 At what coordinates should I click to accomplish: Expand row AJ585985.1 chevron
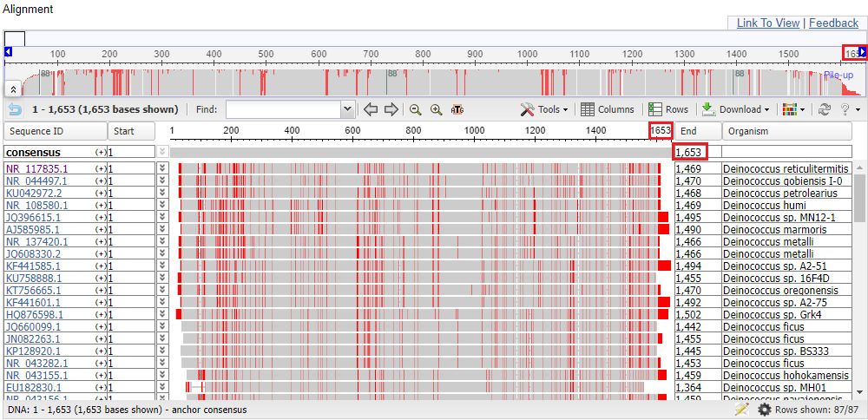point(162,229)
